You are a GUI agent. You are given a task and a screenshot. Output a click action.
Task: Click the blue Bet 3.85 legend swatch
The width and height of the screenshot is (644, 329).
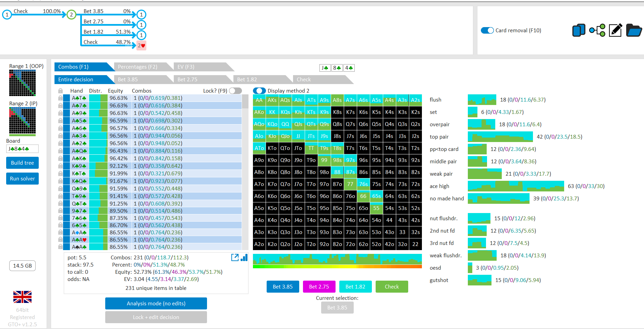click(x=283, y=287)
